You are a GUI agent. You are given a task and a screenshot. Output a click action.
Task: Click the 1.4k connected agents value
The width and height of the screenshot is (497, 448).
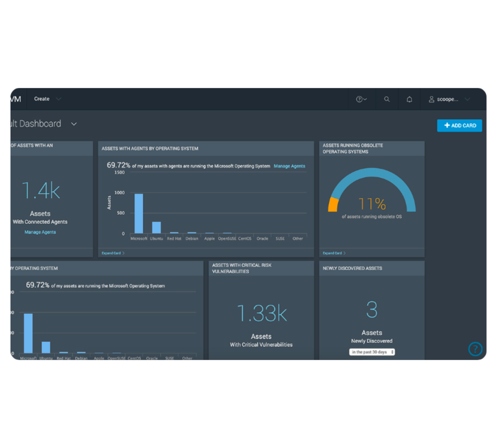click(41, 190)
